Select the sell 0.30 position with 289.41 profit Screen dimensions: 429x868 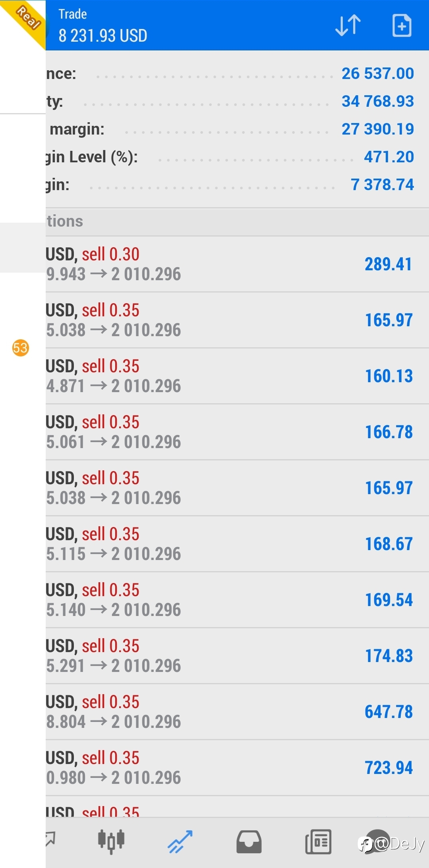click(237, 264)
